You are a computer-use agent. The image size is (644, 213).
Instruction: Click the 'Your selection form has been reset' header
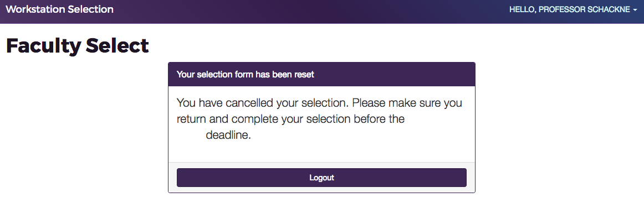(x=321, y=75)
